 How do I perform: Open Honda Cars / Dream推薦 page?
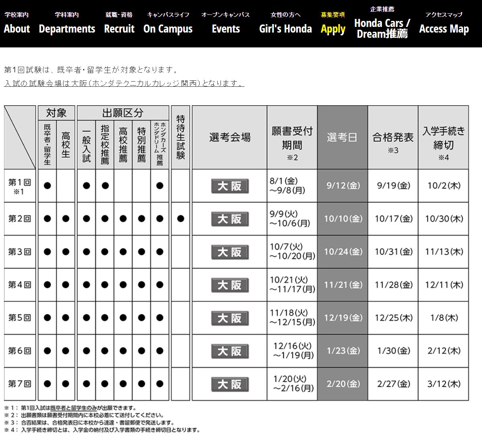(x=382, y=24)
